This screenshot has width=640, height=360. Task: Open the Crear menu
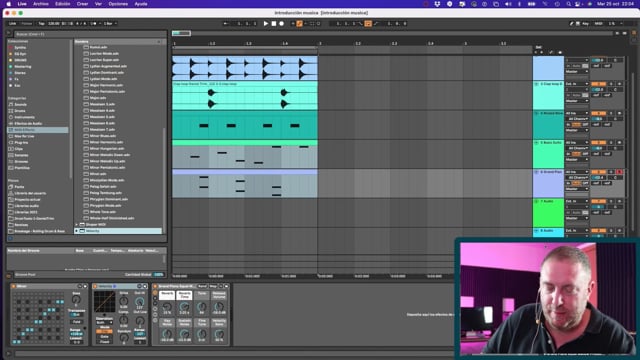tap(82, 4)
